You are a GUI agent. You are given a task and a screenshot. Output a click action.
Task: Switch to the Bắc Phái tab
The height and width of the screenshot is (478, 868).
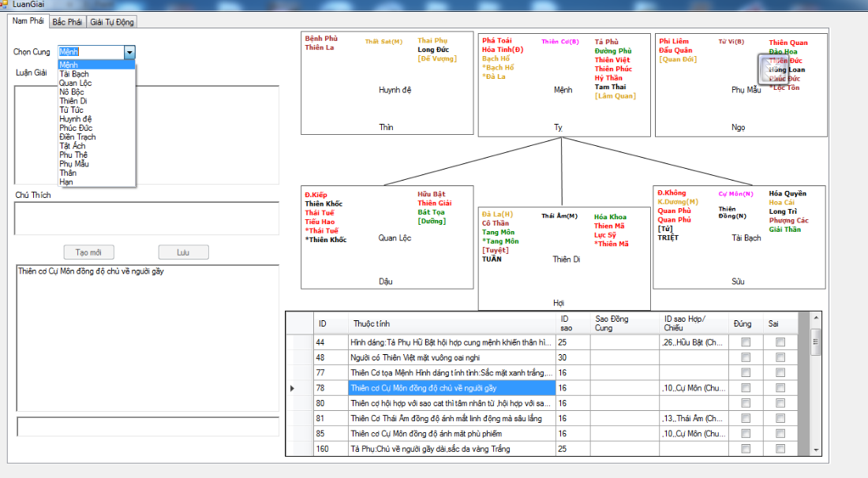click(68, 22)
